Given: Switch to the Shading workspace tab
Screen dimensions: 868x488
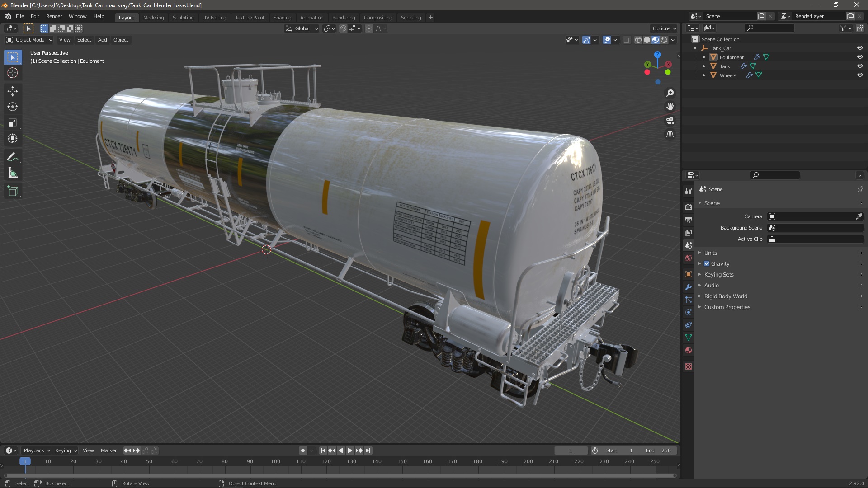Looking at the screenshot, I should pos(282,17).
